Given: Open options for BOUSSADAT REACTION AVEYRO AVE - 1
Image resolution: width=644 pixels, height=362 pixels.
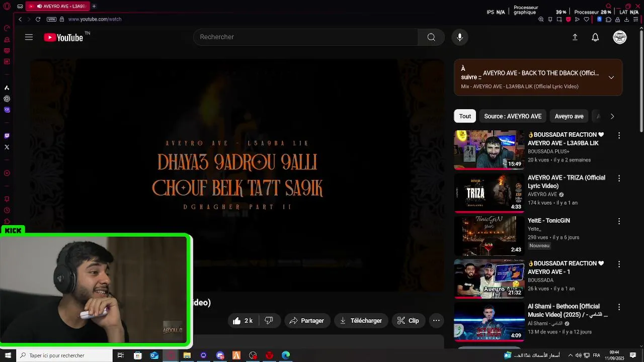Looking at the screenshot, I should (x=619, y=264).
